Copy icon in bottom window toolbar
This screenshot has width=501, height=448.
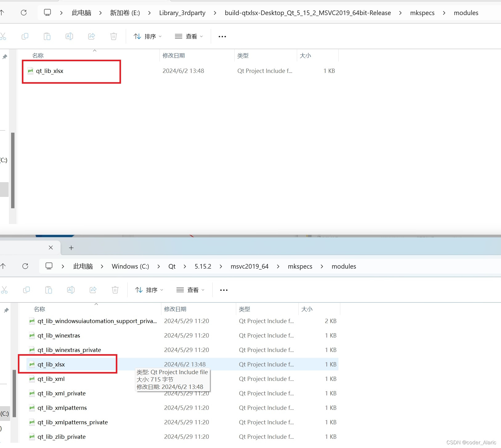coord(26,290)
